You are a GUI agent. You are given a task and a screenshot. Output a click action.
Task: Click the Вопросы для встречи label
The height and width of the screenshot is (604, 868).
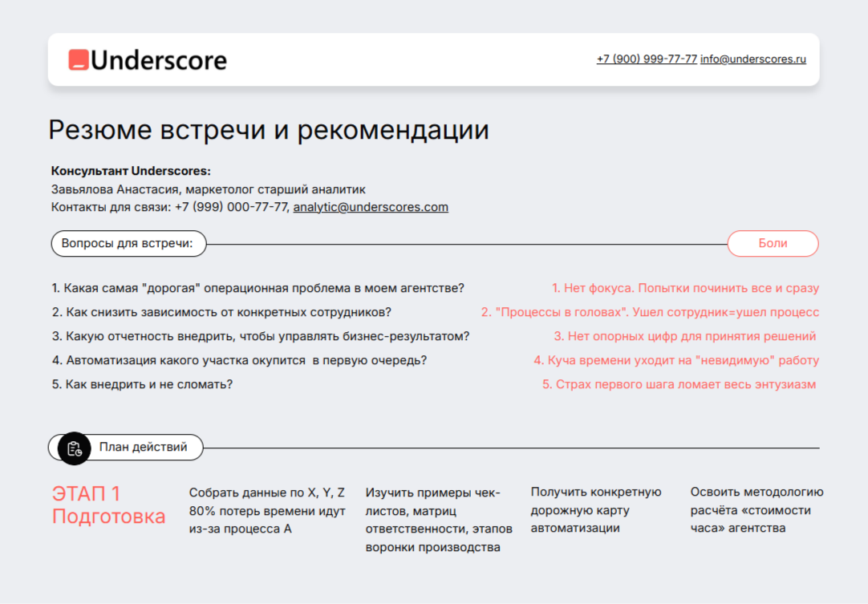pos(128,243)
